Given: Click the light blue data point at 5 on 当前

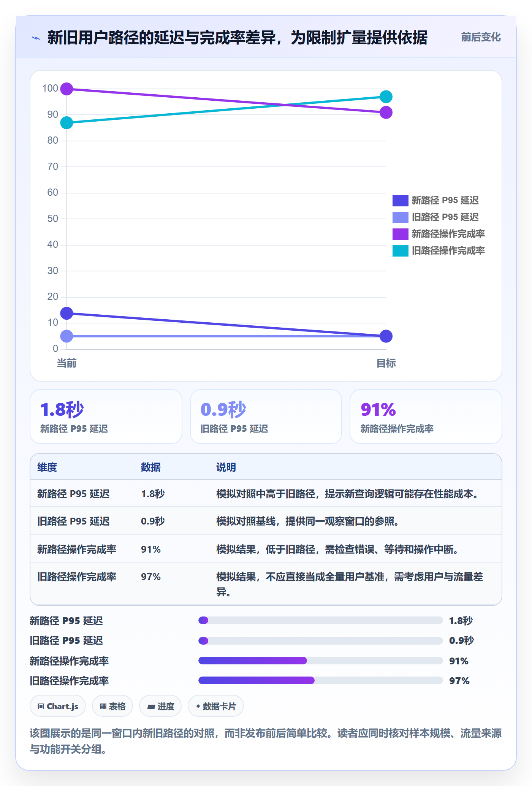Looking at the screenshot, I should coord(66,336).
